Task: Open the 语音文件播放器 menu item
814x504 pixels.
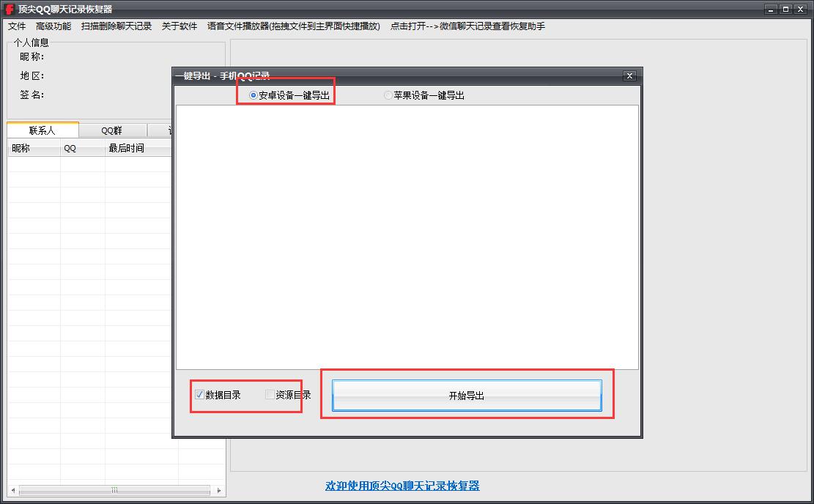Action: tap(293, 26)
